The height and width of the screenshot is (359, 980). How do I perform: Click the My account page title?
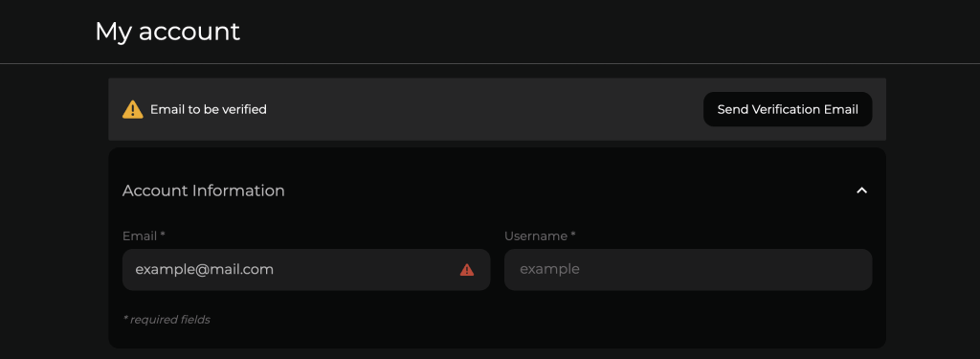click(167, 32)
